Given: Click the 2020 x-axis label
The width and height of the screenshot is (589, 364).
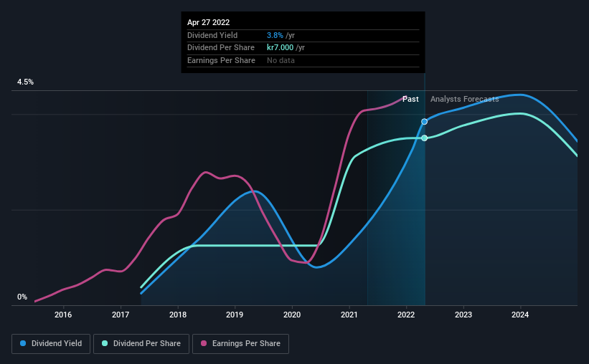Looking at the screenshot, I should pyautogui.click(x=292, y=315).
